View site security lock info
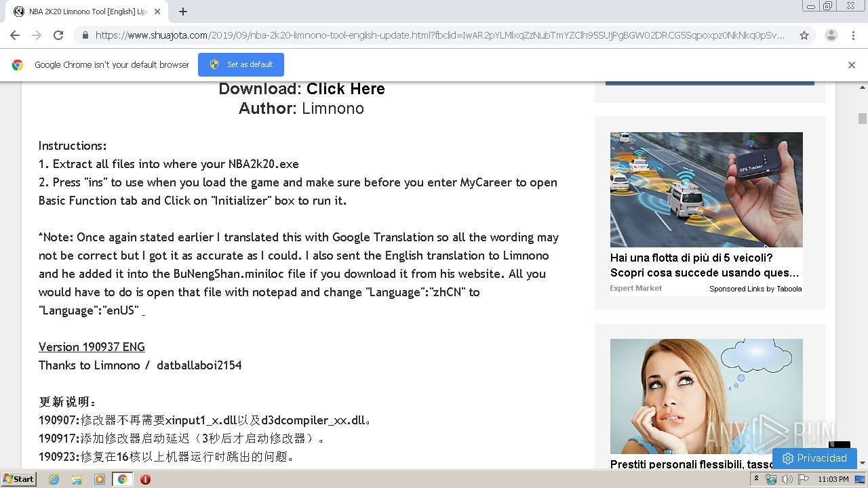 click(x=85, y=35)
